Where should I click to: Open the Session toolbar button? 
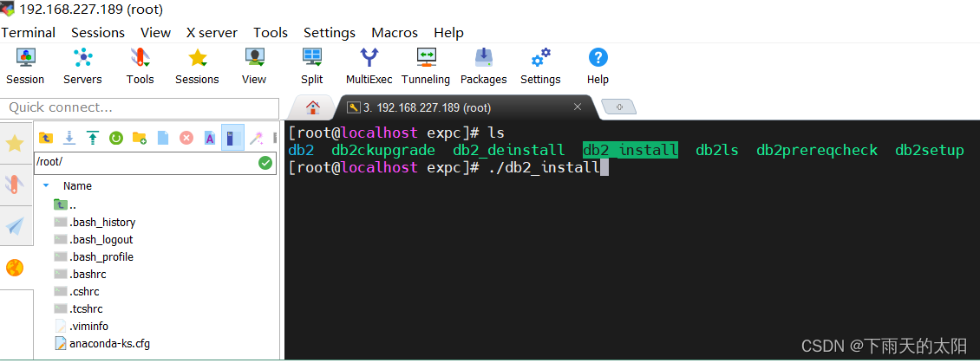pyautogui.click(x=25, y=66)
